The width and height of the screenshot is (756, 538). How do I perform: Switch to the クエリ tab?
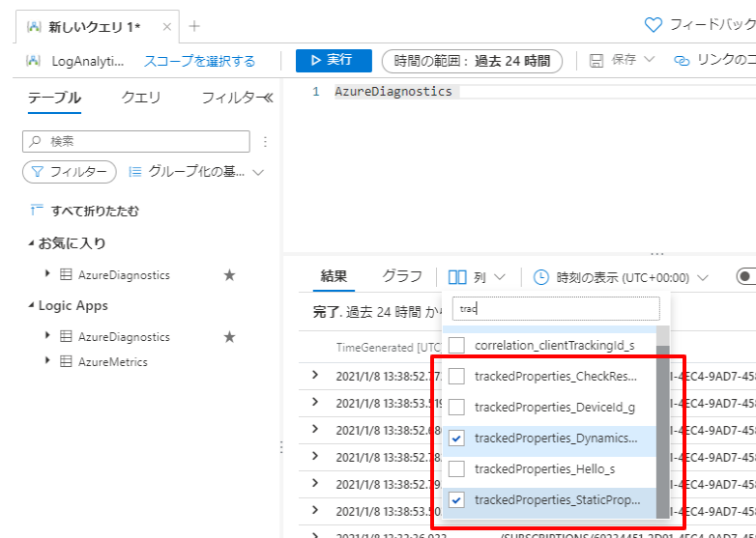click(x=141, y=98)
